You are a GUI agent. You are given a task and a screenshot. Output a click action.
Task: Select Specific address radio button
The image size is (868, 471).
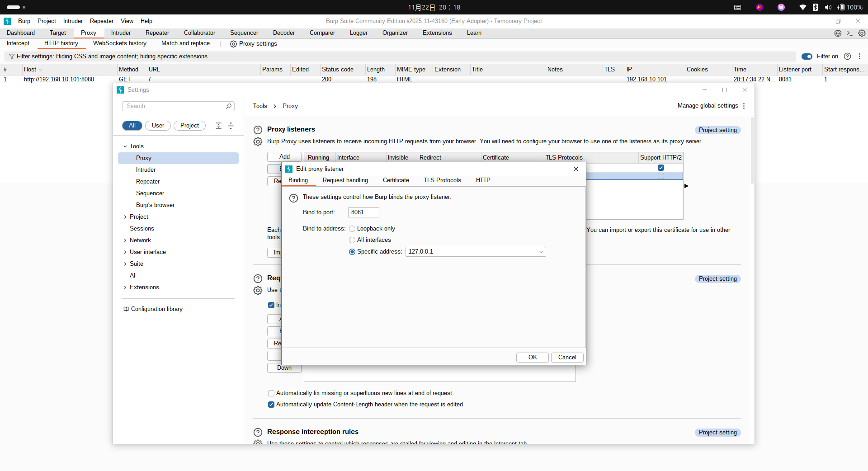[352, 252]
